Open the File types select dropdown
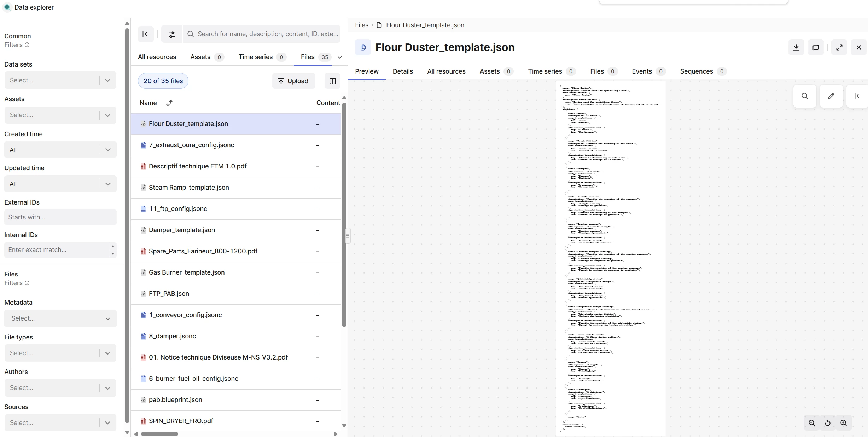 [60, 353]
